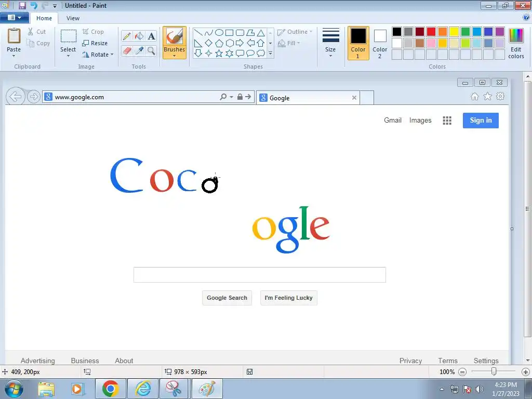Viewport: 532px width, 399px height.
Task: Pick the orange color swatch
Action: coord(443,32)
